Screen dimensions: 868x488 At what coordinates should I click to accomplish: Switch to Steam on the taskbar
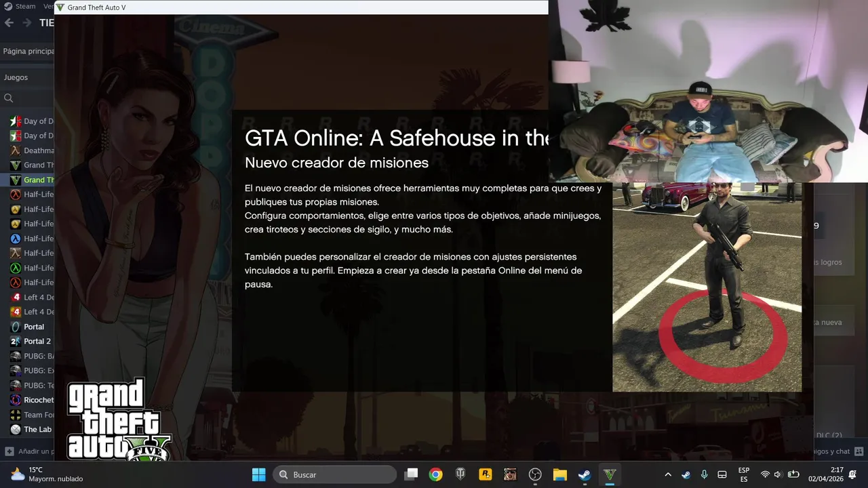pos(584,474)
